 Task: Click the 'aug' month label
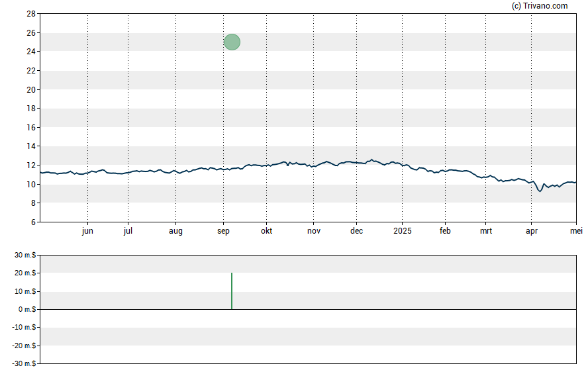(x=175, y=231)
